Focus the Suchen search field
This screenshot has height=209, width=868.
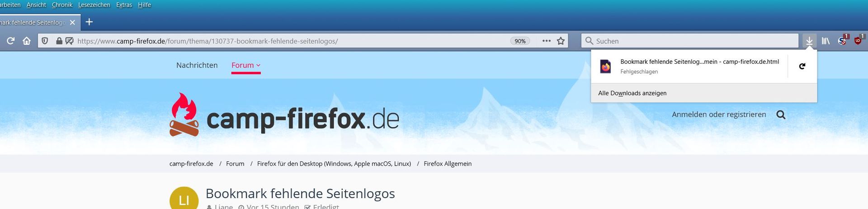tap(690, 41)
